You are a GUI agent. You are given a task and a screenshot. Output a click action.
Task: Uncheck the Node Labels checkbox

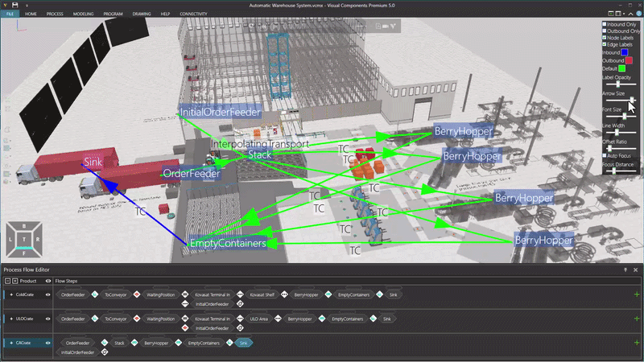[605, 37]
